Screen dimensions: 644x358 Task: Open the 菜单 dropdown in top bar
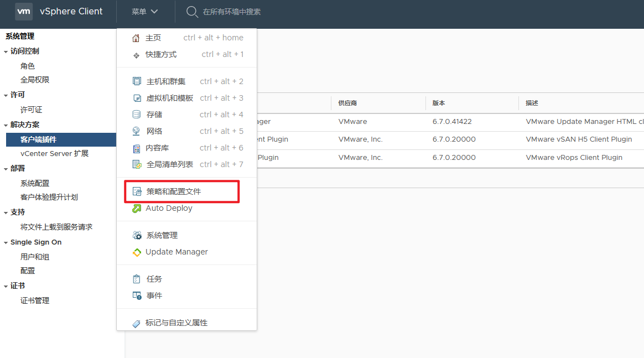click(x=145, y=12)
